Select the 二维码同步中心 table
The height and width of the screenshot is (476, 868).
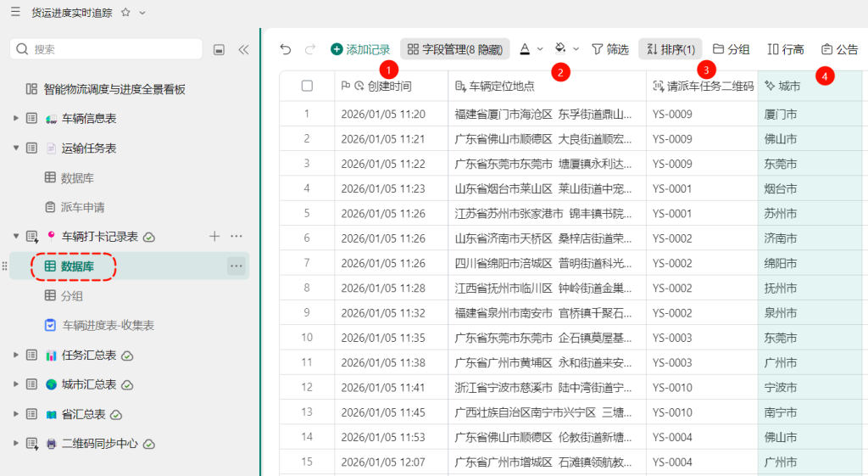pos(100,444)
